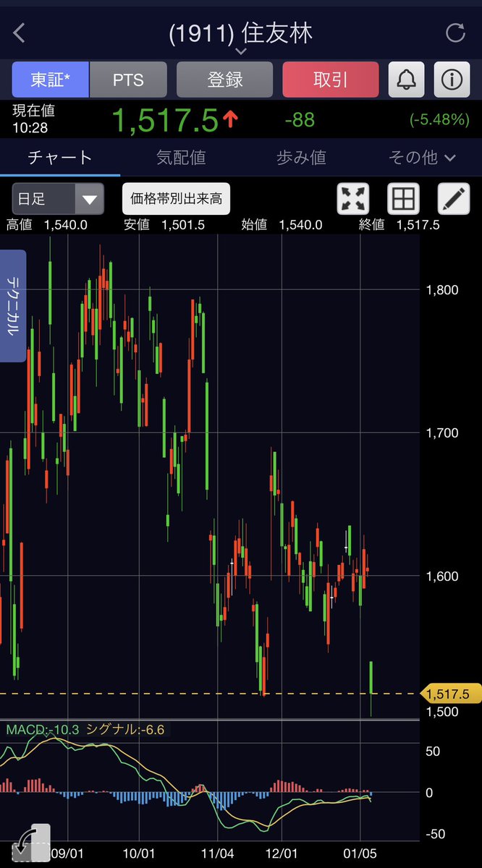Tap the rotate icon at bottom left
This screenshot has width=482, height=868.
pyautogui.click(x=31, y=844)
